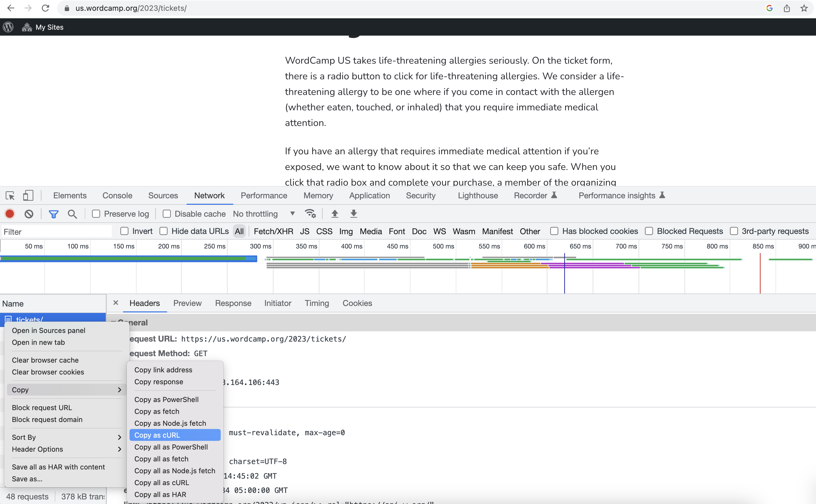Filter requests by Fetch/XHR
The width and height of the screenshot is (816, 504).
[x=273, y=231]
